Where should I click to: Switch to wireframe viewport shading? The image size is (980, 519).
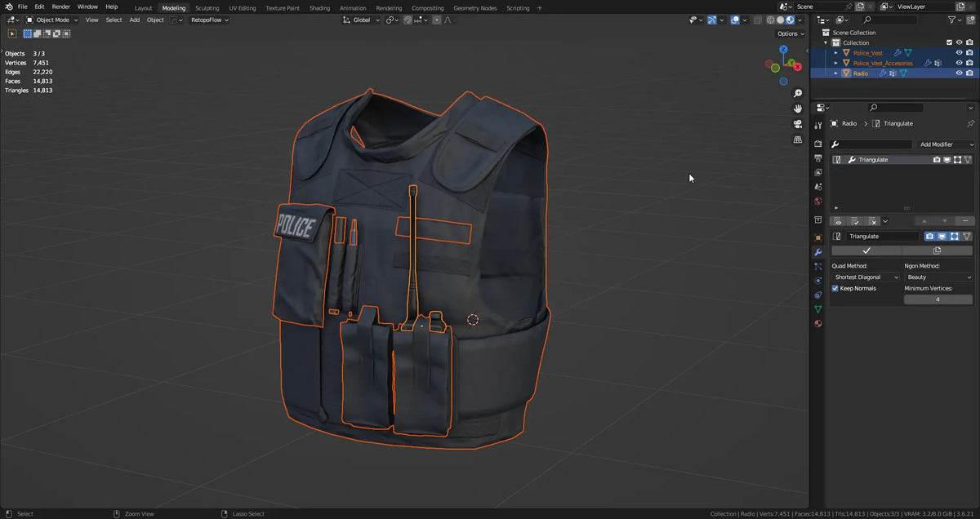[770, 20]
